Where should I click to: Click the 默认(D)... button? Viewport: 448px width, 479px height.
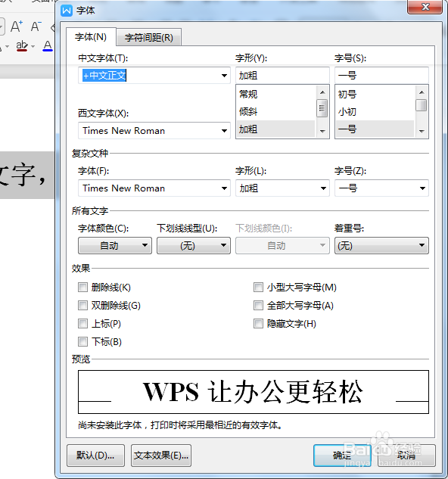[95, 456]
